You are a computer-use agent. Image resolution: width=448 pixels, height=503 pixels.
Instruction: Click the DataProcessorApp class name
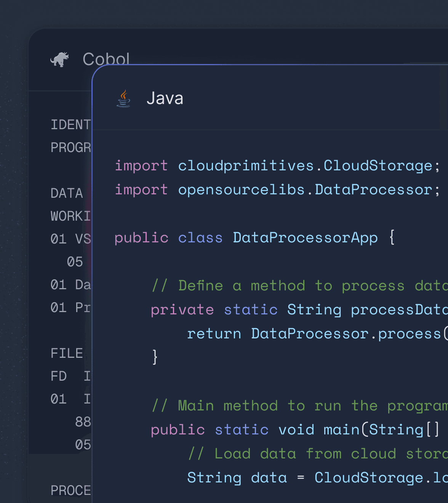[x=305, y=238]
